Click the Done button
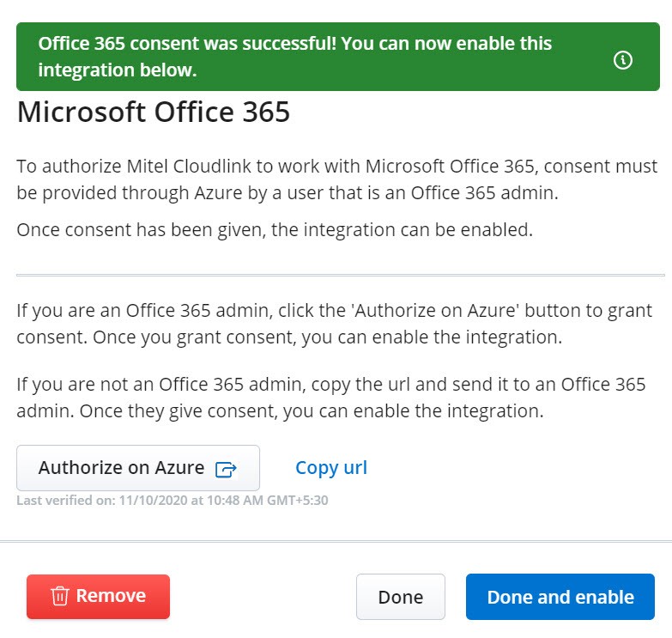Viewport: 672px width, 638px height. (x=401, y=597)
